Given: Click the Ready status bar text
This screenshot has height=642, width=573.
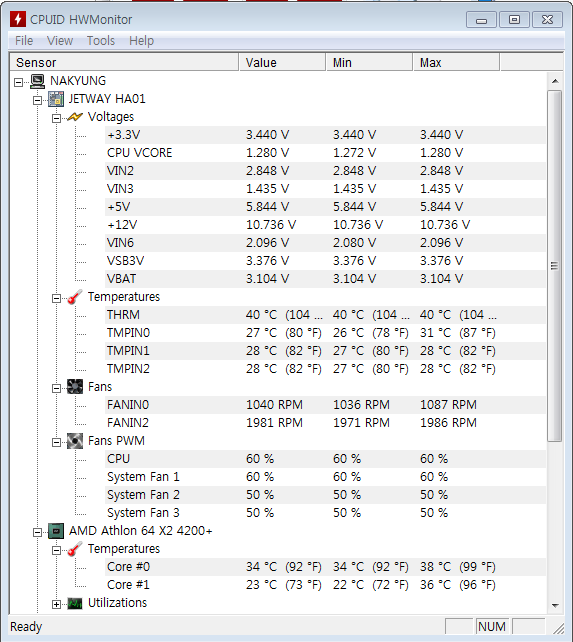Looking at the screenshot, I should pyautogui.click(x=26, y=627).
